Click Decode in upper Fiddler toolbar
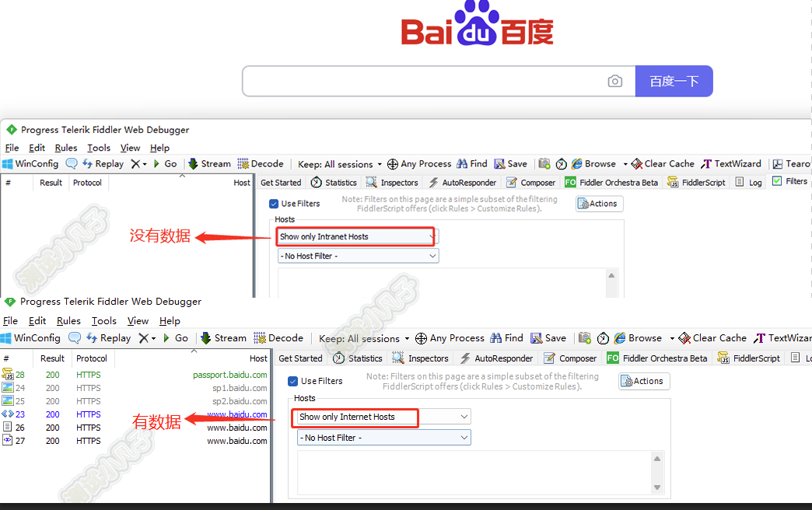 click(261, 163)
